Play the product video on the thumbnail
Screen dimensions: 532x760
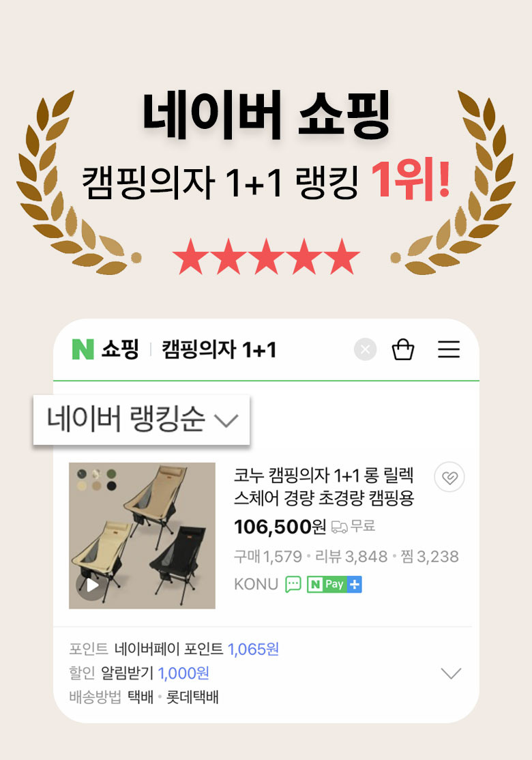click(x=91, y=585)
